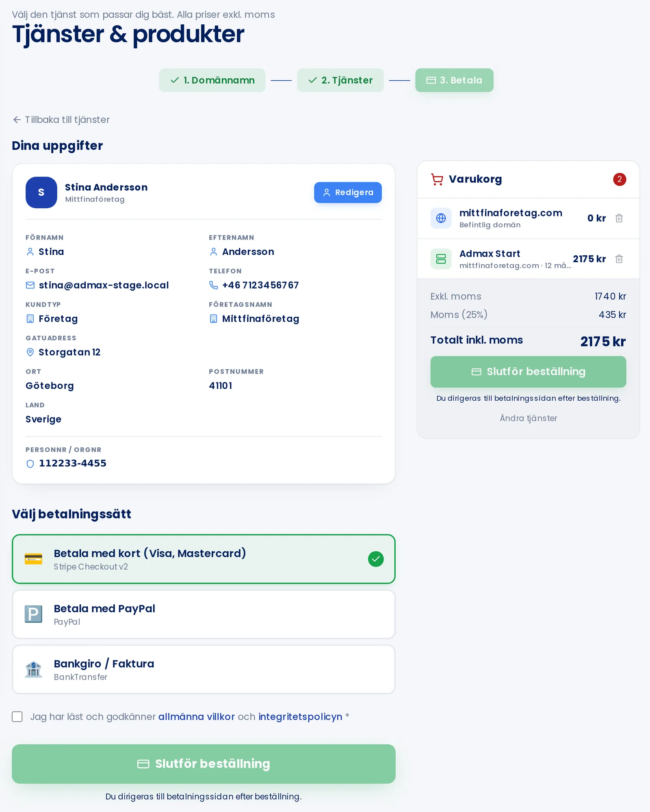Click the globe icon beside mittfinaforetag.com
The width and height of the screenshot is (650, 812).
[441, 218]
